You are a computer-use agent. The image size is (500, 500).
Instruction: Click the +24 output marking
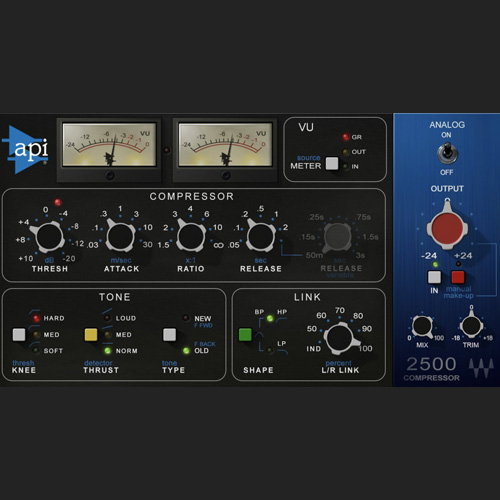(x=463, y=256)
